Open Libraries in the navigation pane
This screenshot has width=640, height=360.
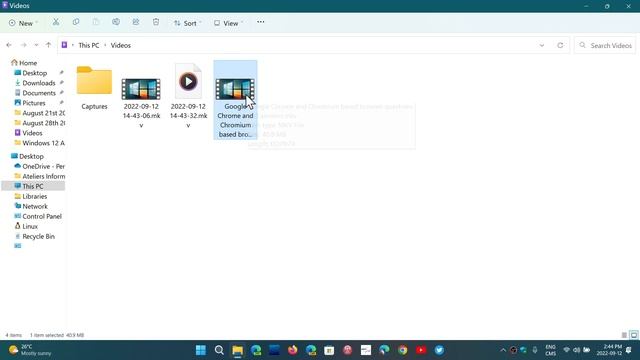(35, 196)
